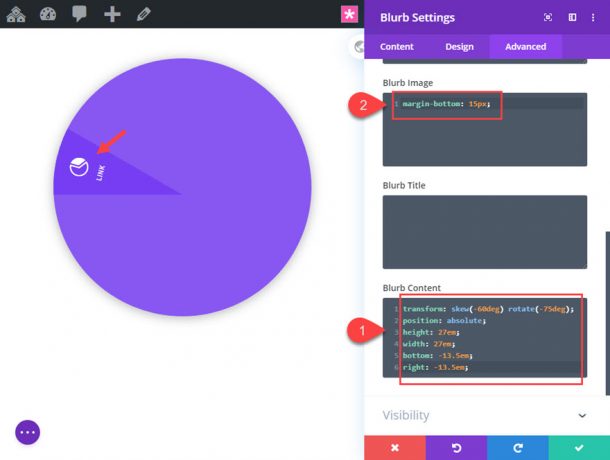The width and height of the screenshot is (610, 460).
Task: Expand Blurb Settings modal to fullscreen
Action: pos(548,18)
